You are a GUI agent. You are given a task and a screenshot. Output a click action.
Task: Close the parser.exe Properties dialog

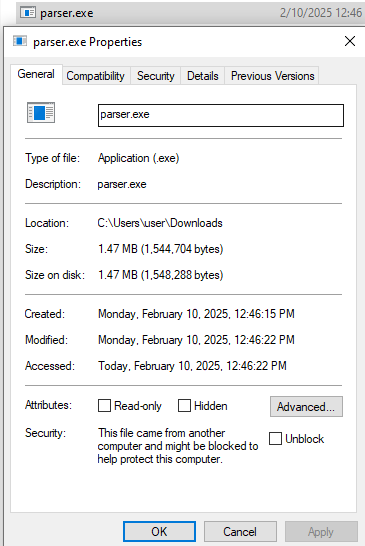point(350,41)
